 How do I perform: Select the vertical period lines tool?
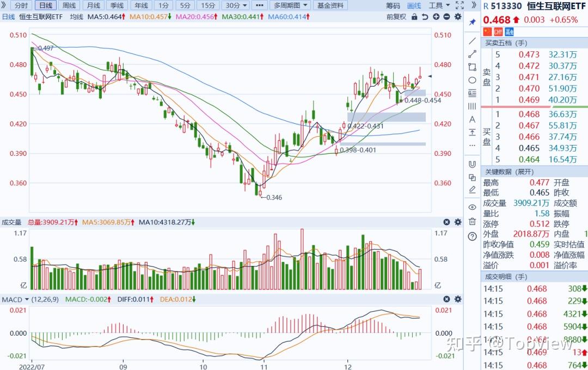tap(472, 106)
